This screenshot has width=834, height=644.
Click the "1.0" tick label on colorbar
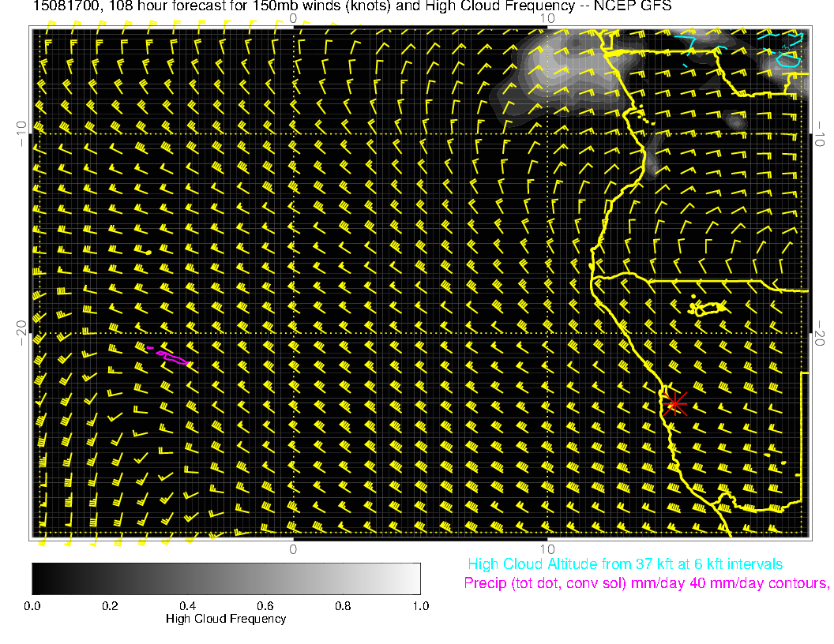[420, 606]
